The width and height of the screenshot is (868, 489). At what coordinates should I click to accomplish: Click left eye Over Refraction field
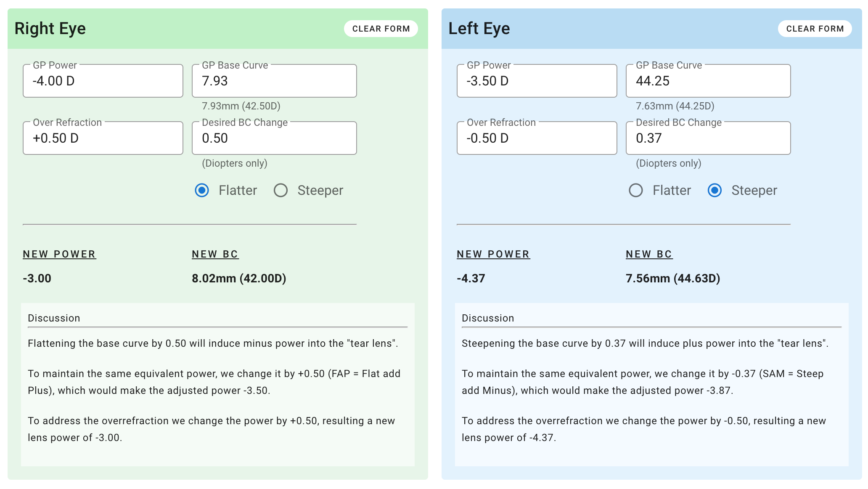[x=537, y=138]
